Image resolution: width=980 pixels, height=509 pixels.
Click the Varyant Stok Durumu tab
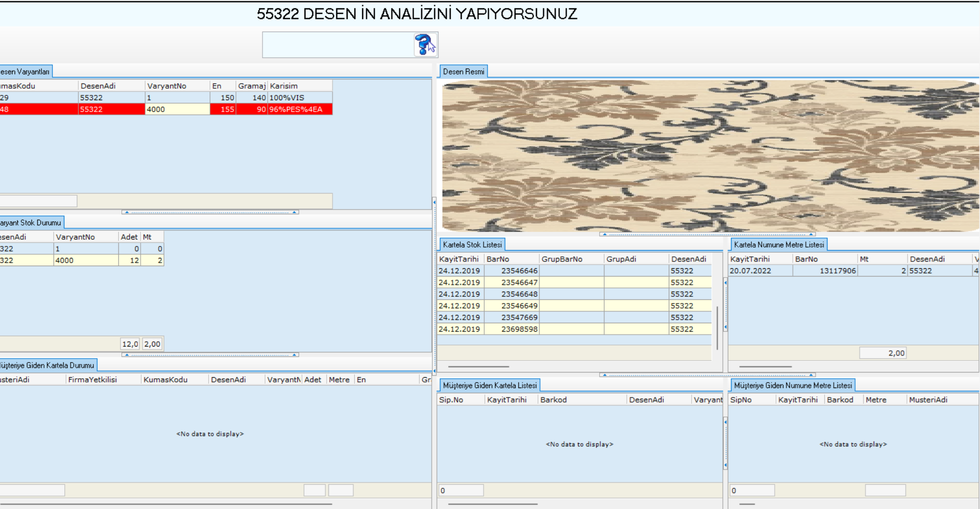(31, 223)
